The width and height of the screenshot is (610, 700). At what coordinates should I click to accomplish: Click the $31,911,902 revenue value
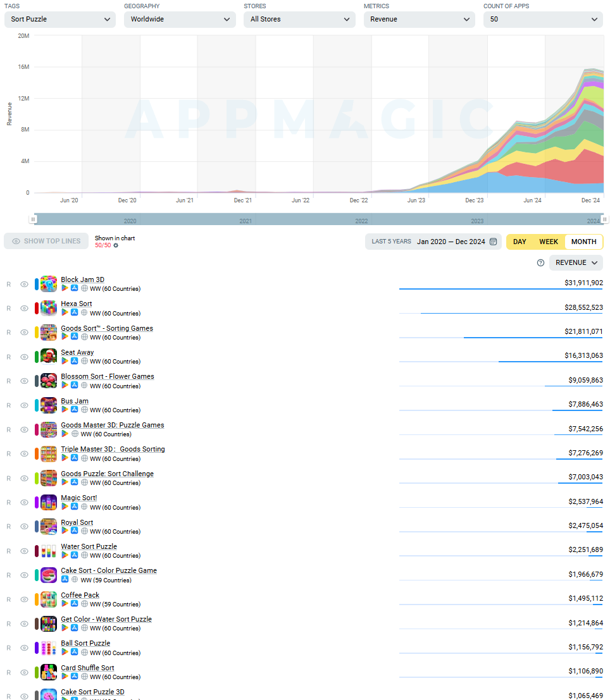(583, 283)
